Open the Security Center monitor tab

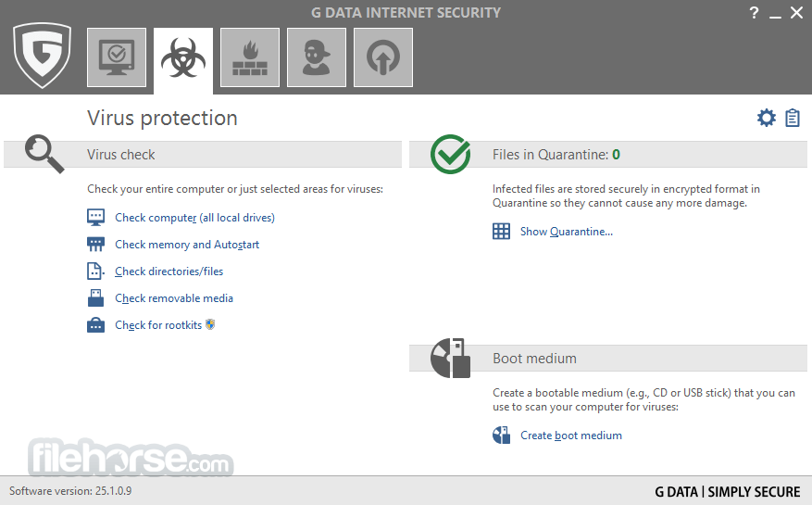coord(117,57)
